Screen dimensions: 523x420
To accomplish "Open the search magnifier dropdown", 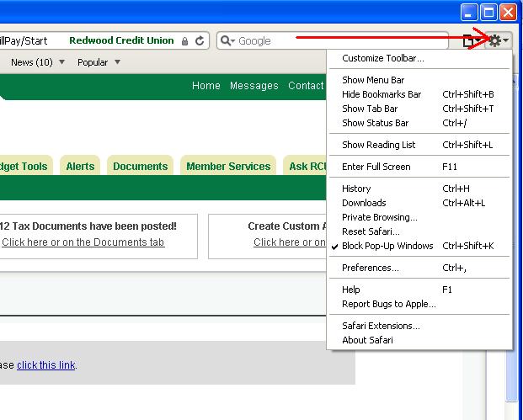I will [x=227, y=40].
